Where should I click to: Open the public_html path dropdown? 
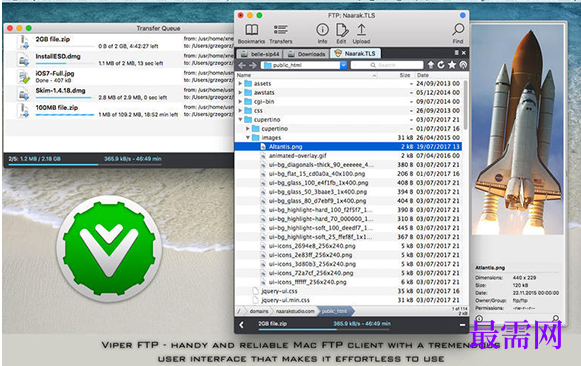(x=343, y=65)
